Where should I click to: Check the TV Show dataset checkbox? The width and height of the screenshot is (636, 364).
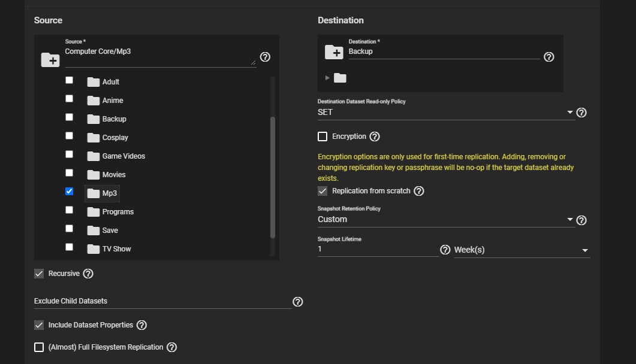[x=70, y=247]
